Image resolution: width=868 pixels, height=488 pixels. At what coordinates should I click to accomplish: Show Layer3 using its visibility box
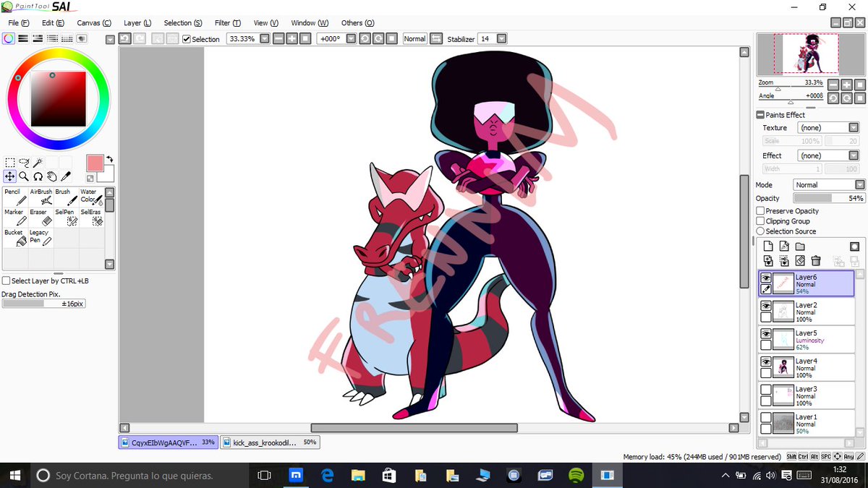point(765,390)
